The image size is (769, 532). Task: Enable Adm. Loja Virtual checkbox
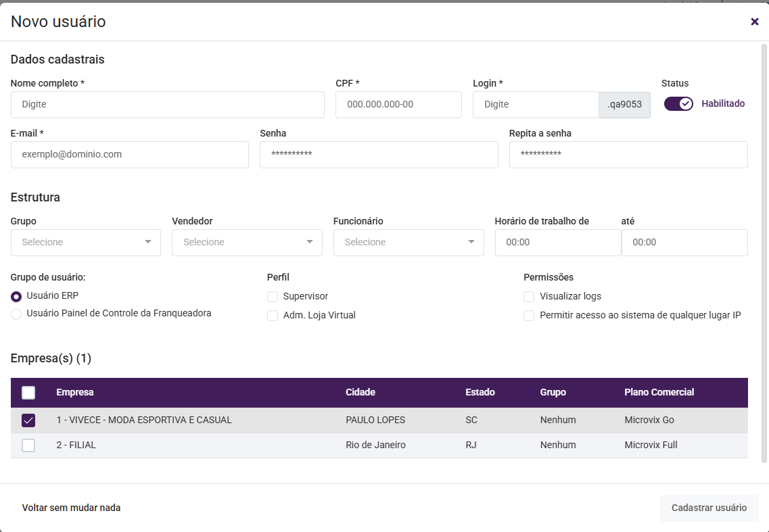[273, 316]
